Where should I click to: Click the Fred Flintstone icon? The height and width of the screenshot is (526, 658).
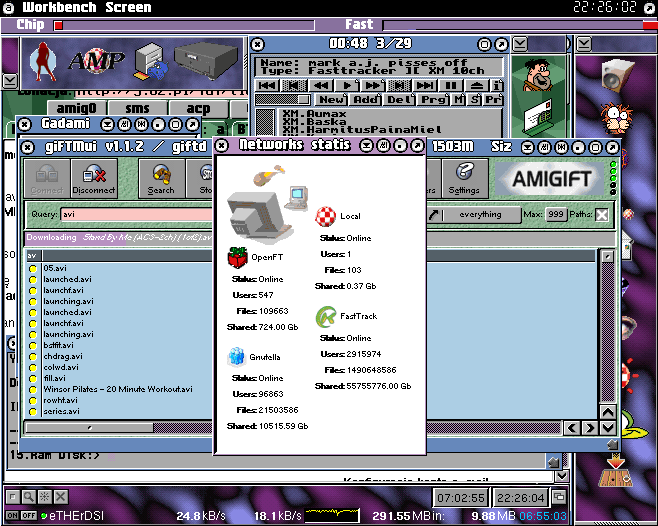(537, 76)
